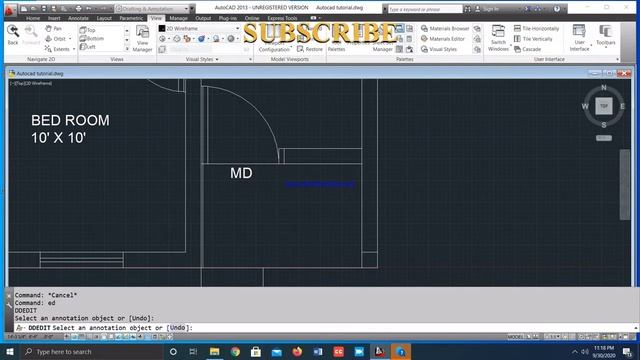Viewport: 640px width, 360px height.
Task: Click the BED ROOM text in drawing
Action: click(x=70, y=120)
